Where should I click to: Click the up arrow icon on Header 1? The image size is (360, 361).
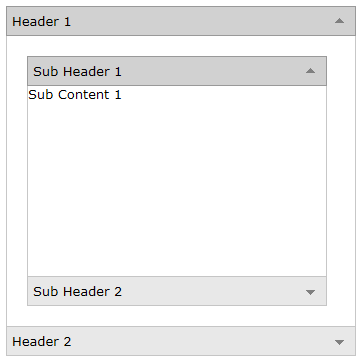point(339,21)
